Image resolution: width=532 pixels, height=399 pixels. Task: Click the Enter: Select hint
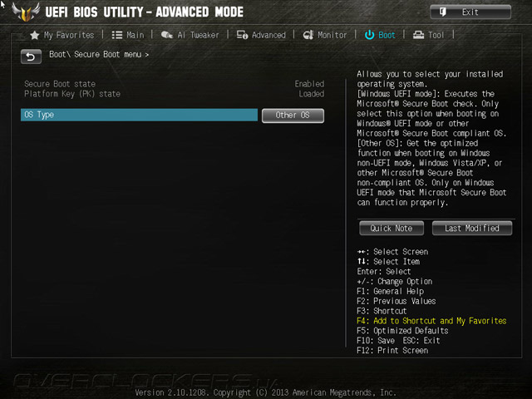(384, 272)
